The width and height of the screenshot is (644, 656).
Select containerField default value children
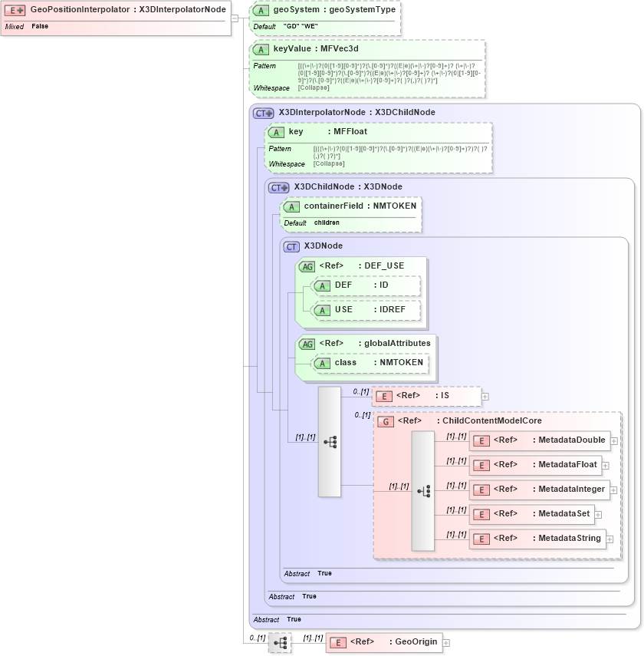click(x=327, y=223)
